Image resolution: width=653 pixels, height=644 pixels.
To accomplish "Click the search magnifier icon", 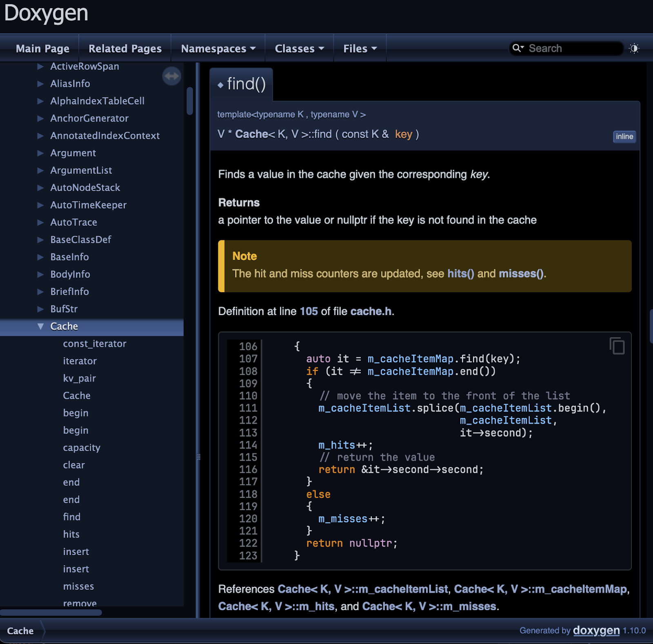I will [518, 48].
